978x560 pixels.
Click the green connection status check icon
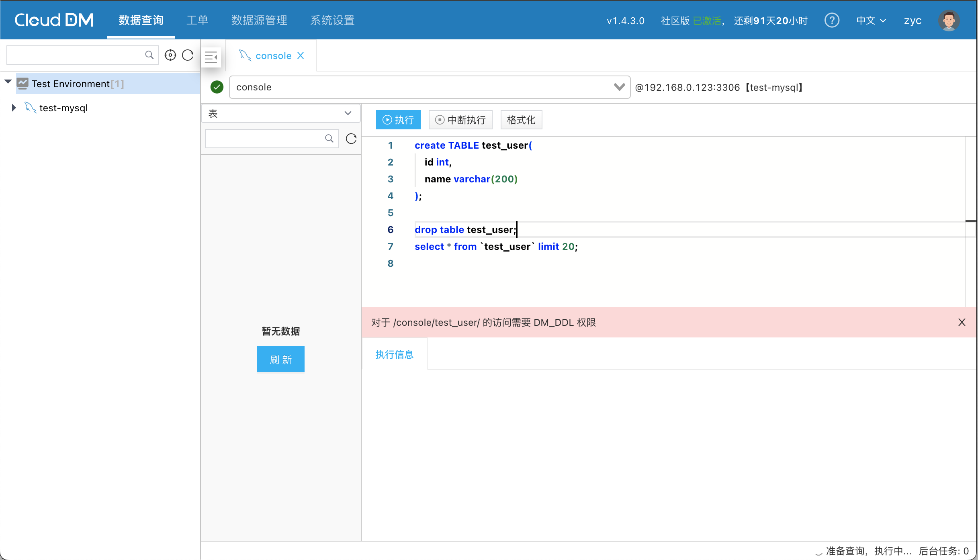(217, 87)
